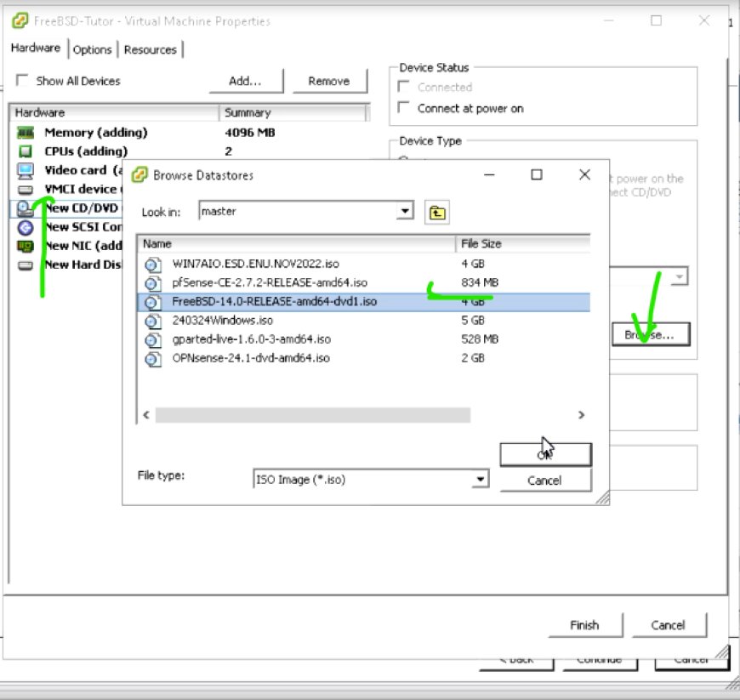This screenshot has width=740, height=700.
Task: Click the New CD/DVD drive icon
Action: pyautogui.click(x=25, y=208)
